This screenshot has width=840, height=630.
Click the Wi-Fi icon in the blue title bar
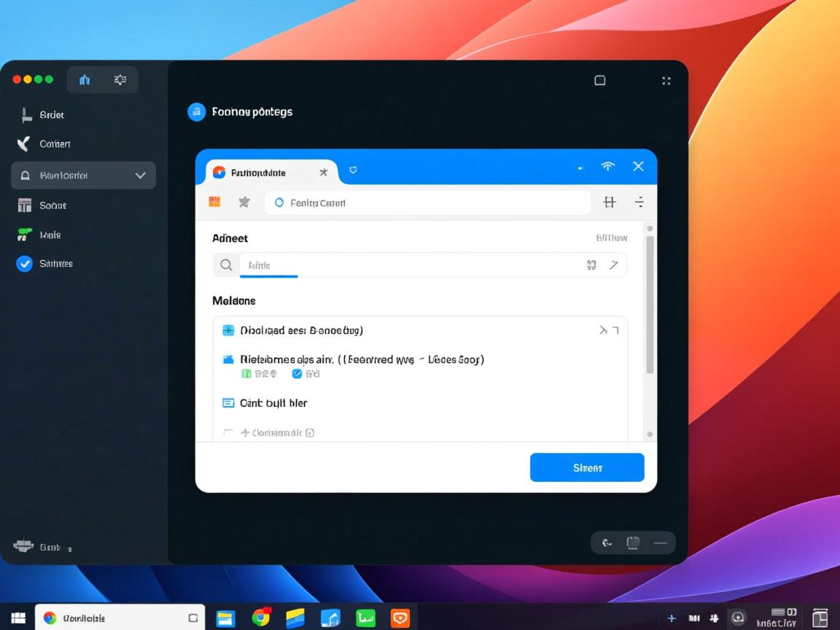(607, 166)
